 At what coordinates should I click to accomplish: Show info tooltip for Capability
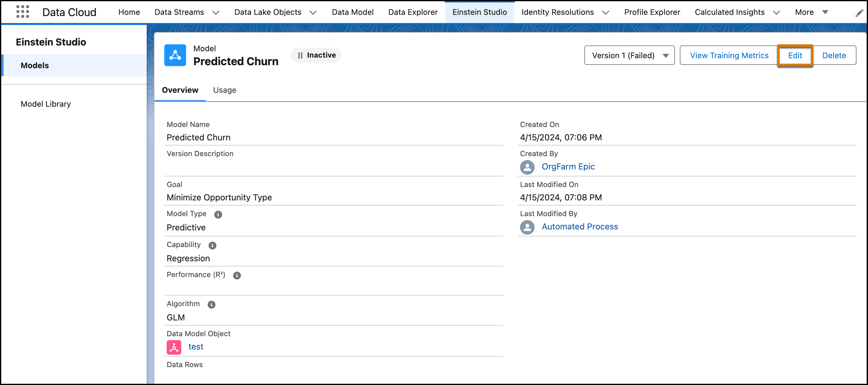212,246
